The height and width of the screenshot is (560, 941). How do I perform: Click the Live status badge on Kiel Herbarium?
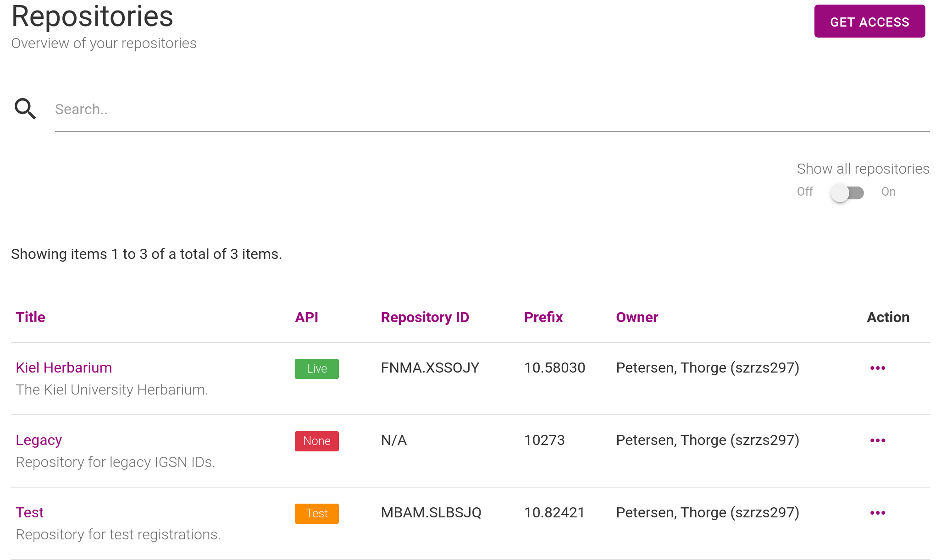click(316, 368)
